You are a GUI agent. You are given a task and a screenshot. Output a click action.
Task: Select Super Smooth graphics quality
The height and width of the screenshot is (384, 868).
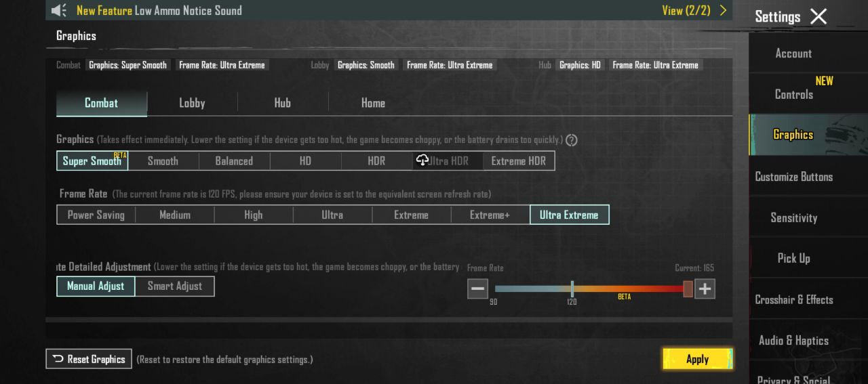pyautogui.click(x=92, y=161)
